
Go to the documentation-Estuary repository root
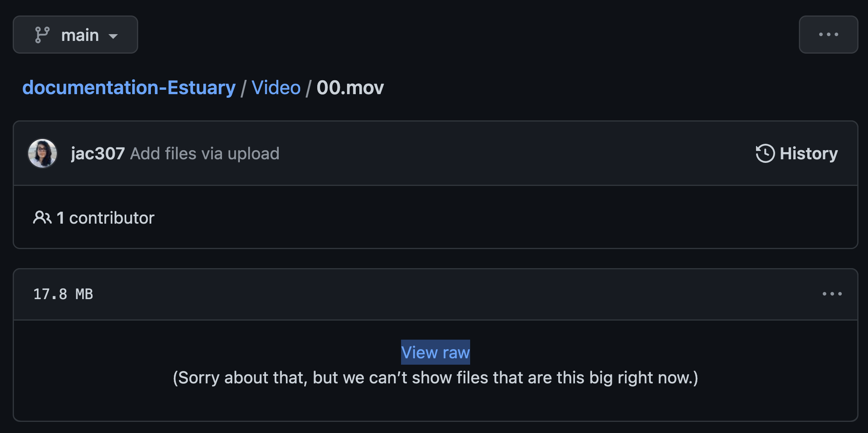[129, 87]
